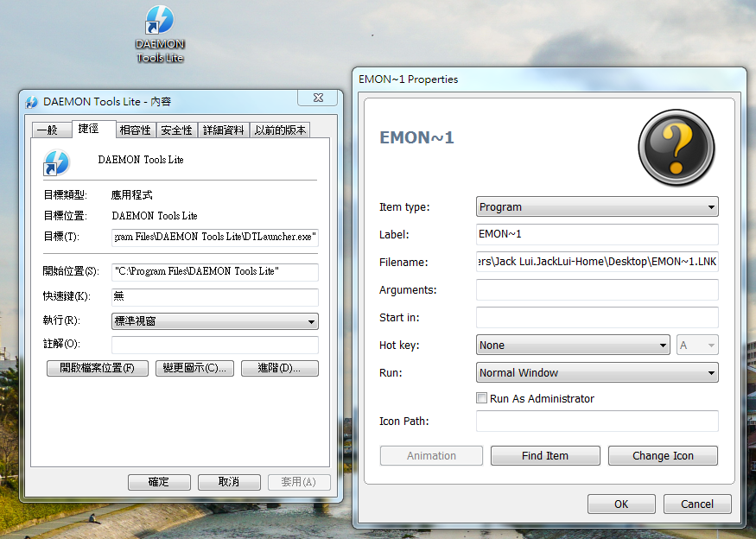Open the Run dropdown showing Normal Window
The height and width of the screenshot is (539, 756).
pyautogui.click(x=597, y=373)
